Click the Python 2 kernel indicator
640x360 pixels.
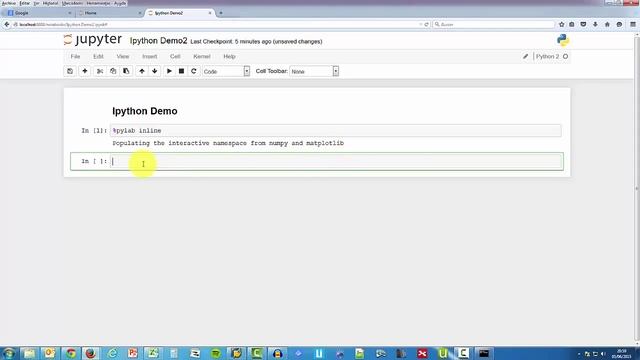(x=547, y=56)
